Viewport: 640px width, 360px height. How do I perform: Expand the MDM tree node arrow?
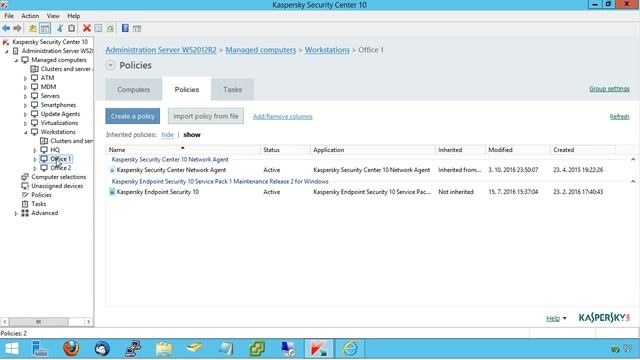tap(25, 87)
